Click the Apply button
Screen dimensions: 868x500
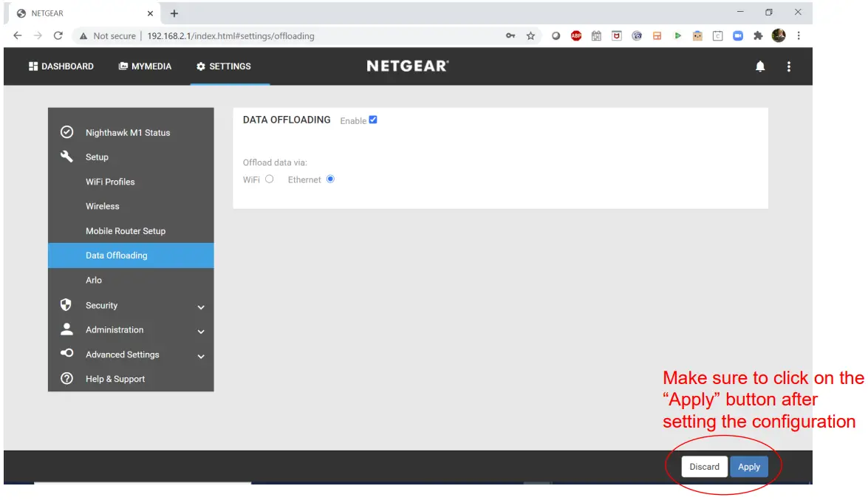(x=748, y=466)
